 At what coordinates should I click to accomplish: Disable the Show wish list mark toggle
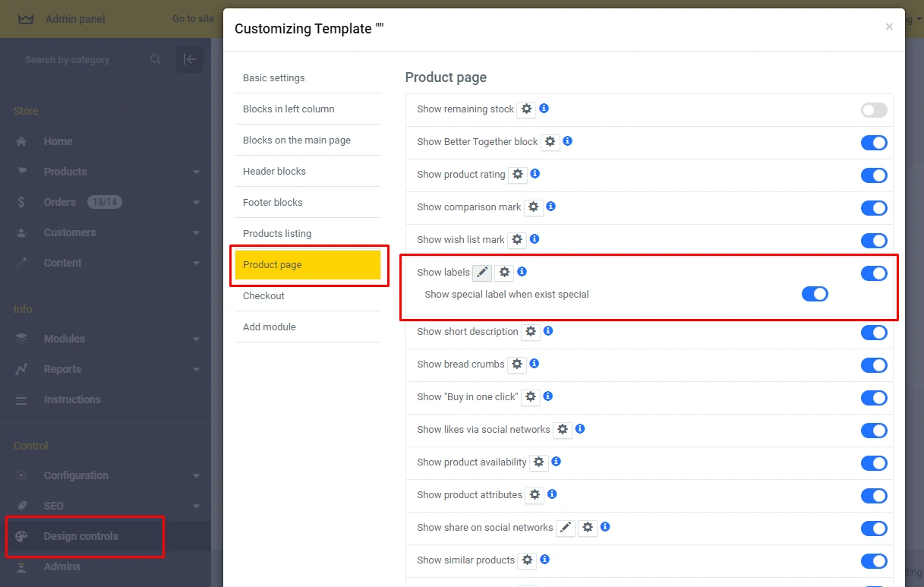click(x=873, y=241)
